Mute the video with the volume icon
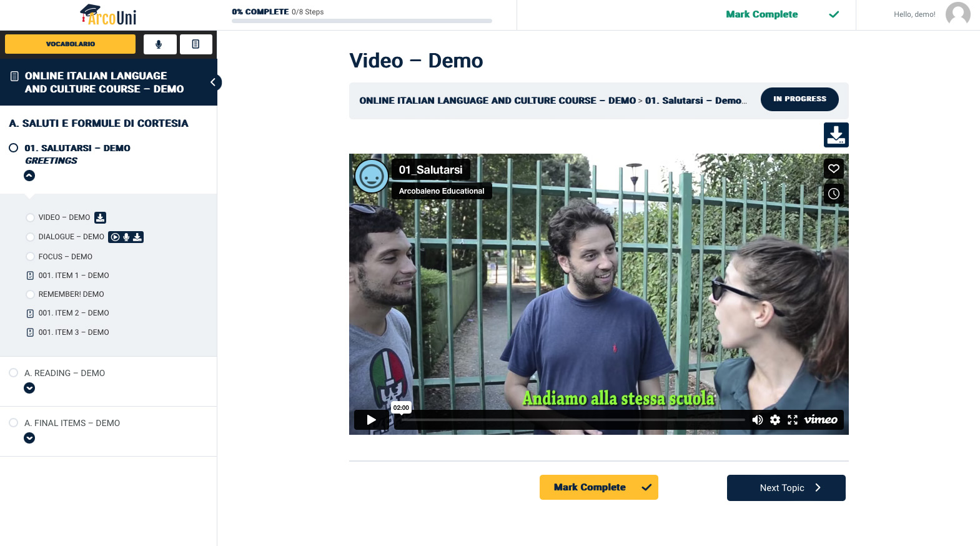 758,420
